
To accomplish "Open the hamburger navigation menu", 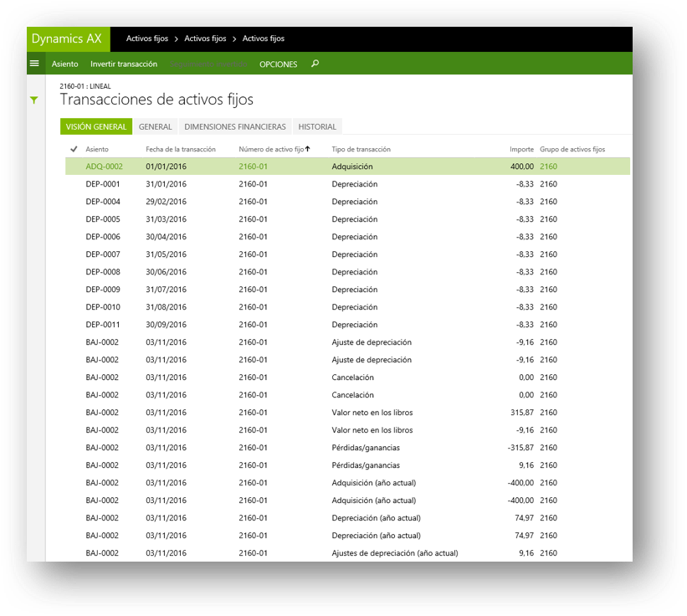I will (x=34, y=64).
